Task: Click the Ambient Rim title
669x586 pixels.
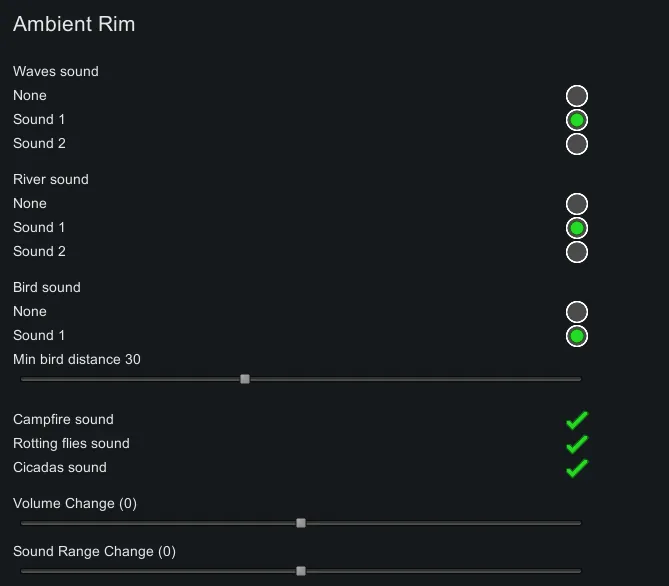Action: pyautogui.click(x=74, y=24)
